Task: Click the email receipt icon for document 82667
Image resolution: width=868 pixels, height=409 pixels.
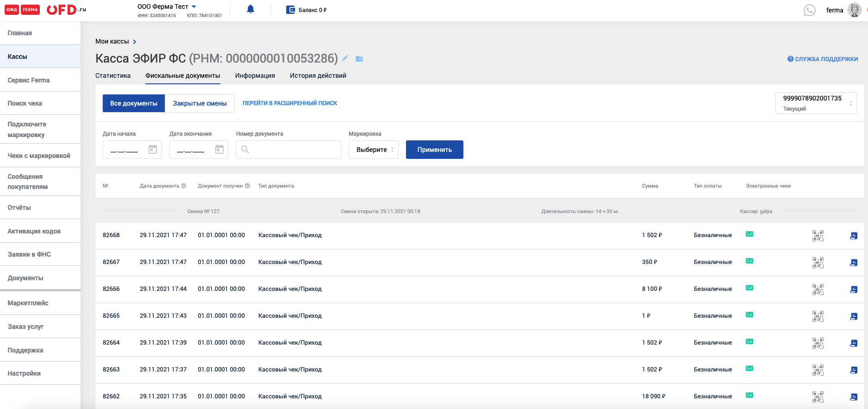Action: tap(749, 261)
